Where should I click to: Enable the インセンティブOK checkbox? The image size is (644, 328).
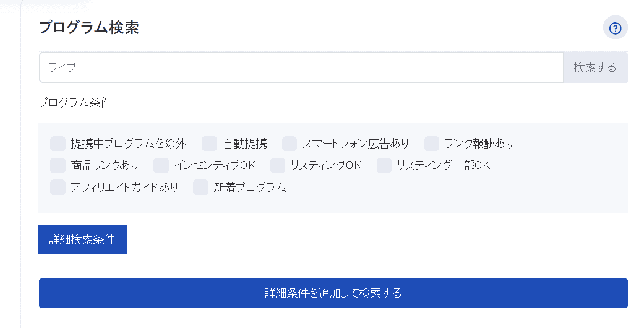coord(161,165)
